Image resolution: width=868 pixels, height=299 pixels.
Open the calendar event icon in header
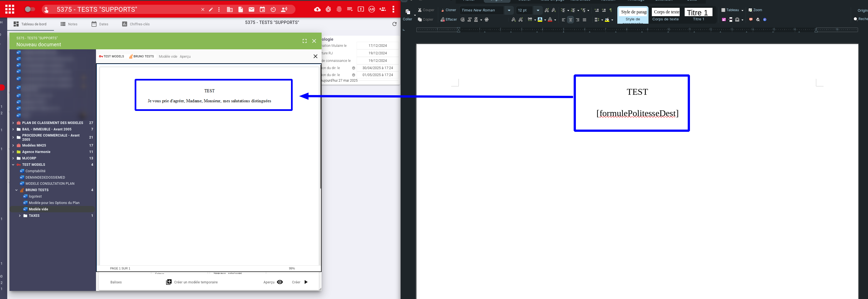[x=262, y=9]
